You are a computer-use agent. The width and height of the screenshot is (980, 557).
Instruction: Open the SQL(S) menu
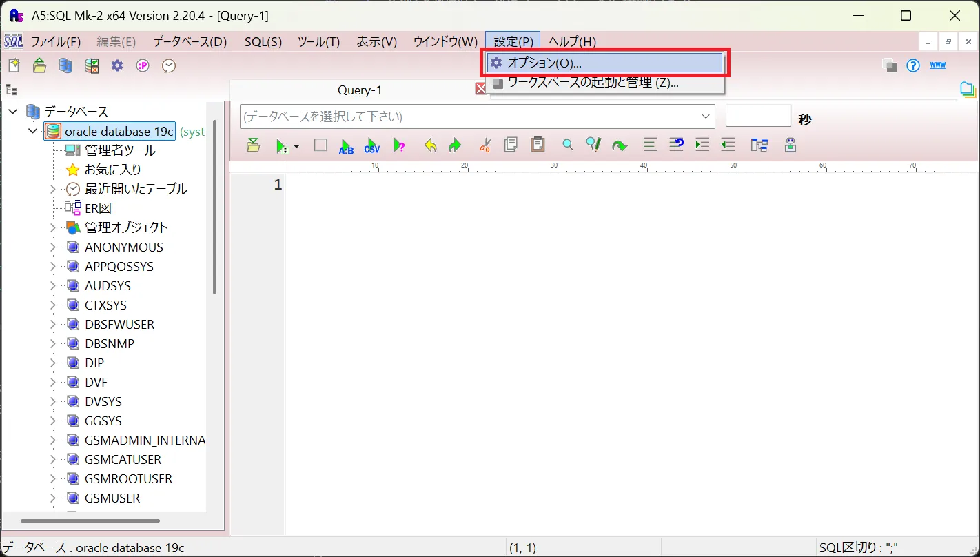click(x=263, y=42)
